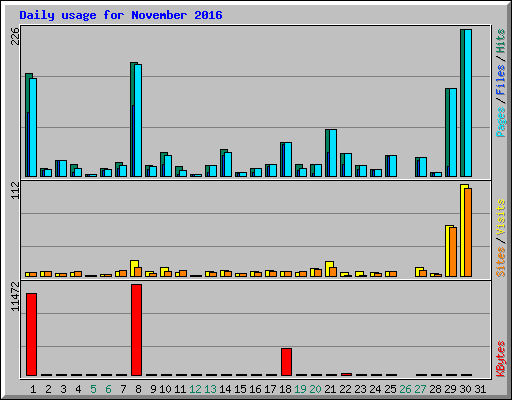Click day 7 on the x-axis

click(123, 389)
